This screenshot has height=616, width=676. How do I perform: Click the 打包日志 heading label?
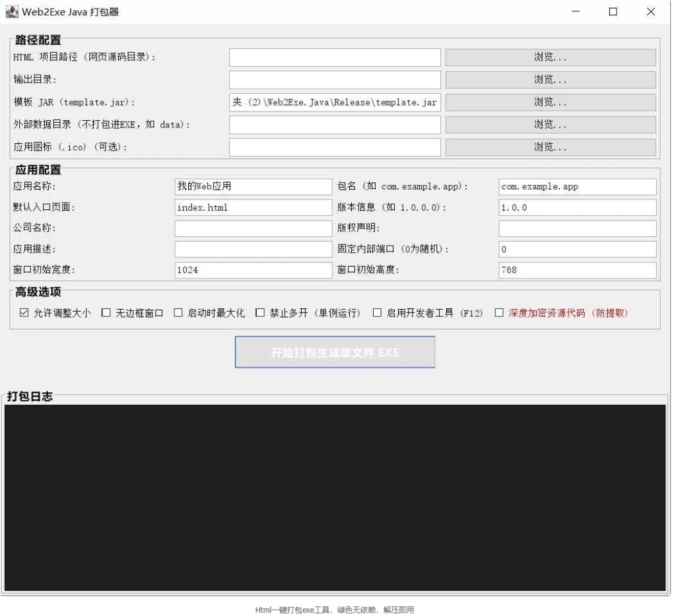point(30,395)
